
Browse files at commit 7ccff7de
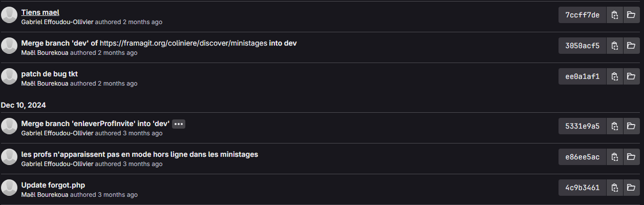pyautogui.click(x=631, y=15)
